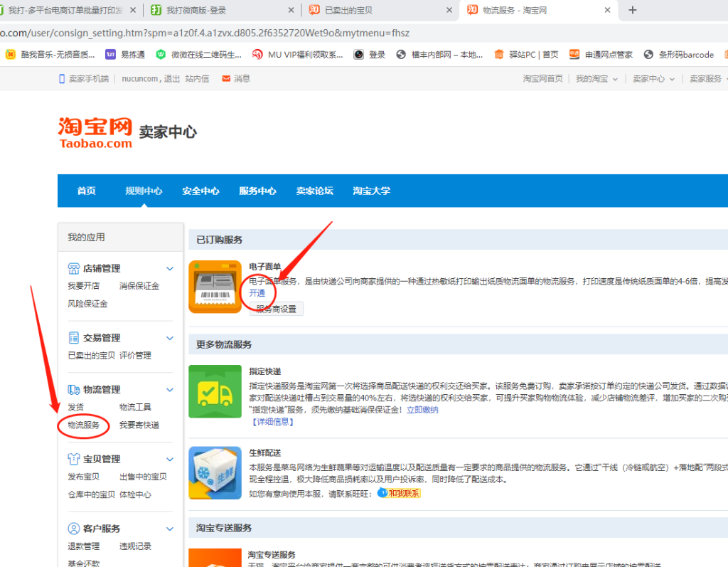Collapse the 店铺管理 section chevron
Viewport: 728px width, 567px height.
(x=170, y=269)
